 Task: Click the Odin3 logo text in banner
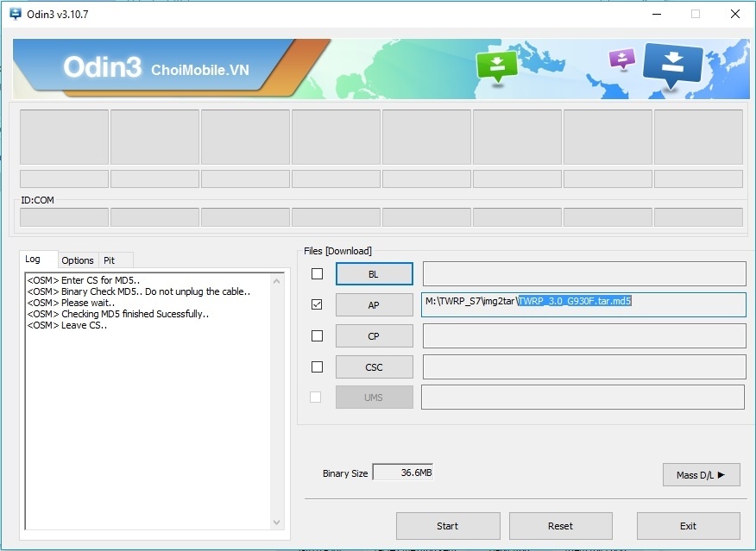[x=102, y=68]
